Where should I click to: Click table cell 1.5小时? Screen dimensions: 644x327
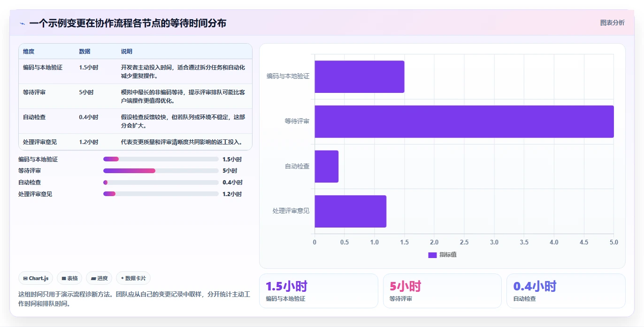click(89, 68)
